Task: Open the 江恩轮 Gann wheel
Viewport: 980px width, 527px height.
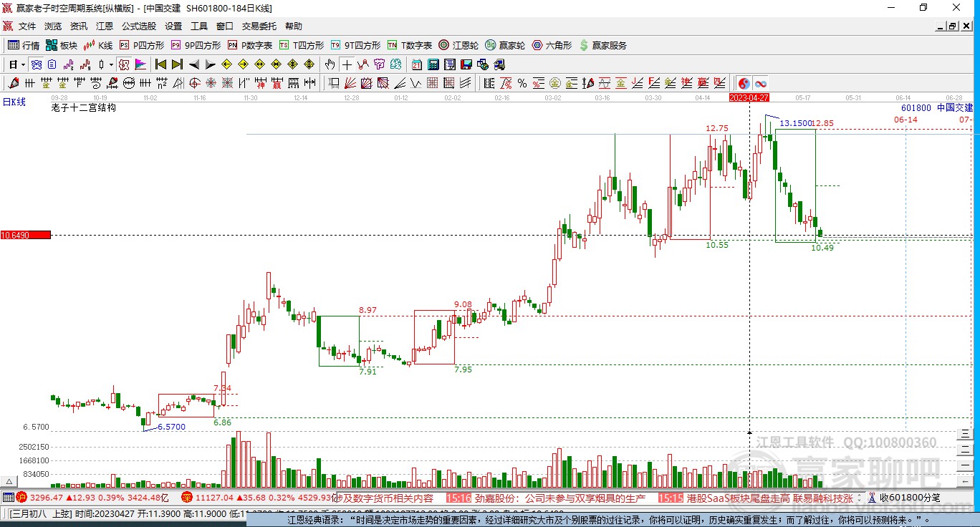Action: click(458, 45)
